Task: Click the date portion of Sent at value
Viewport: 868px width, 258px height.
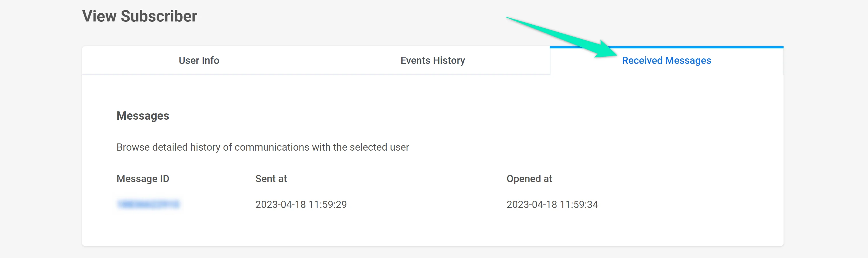Action: (280, 204)
